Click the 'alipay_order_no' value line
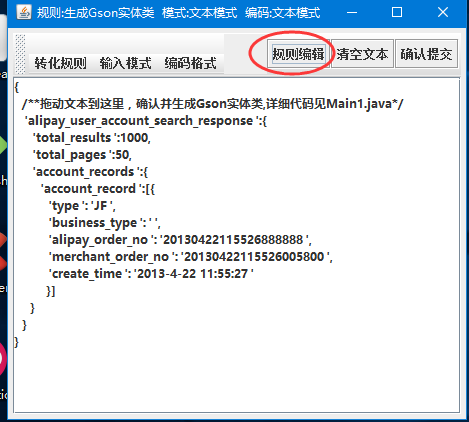This screenshot has height=422, width=469. (180, 240)
